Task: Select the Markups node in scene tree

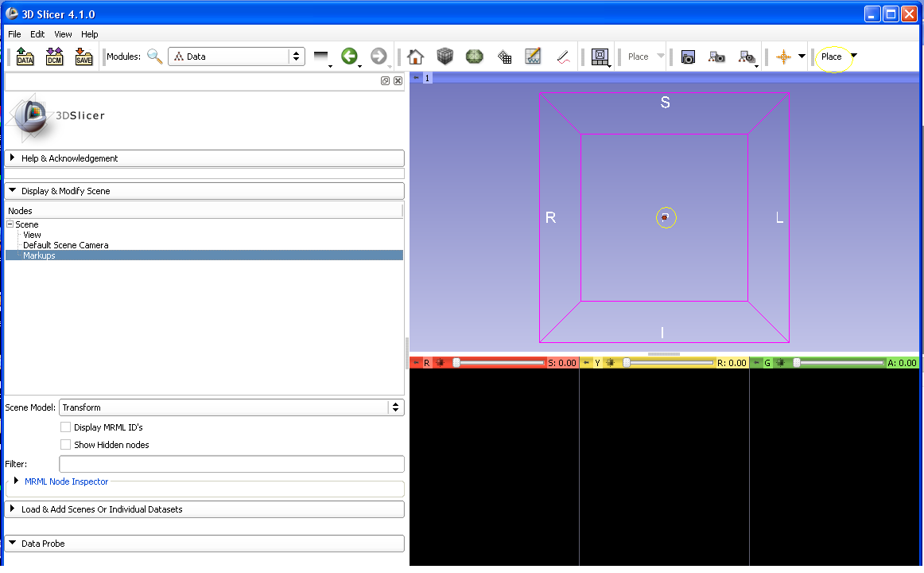Action: (x=39, y=255)
